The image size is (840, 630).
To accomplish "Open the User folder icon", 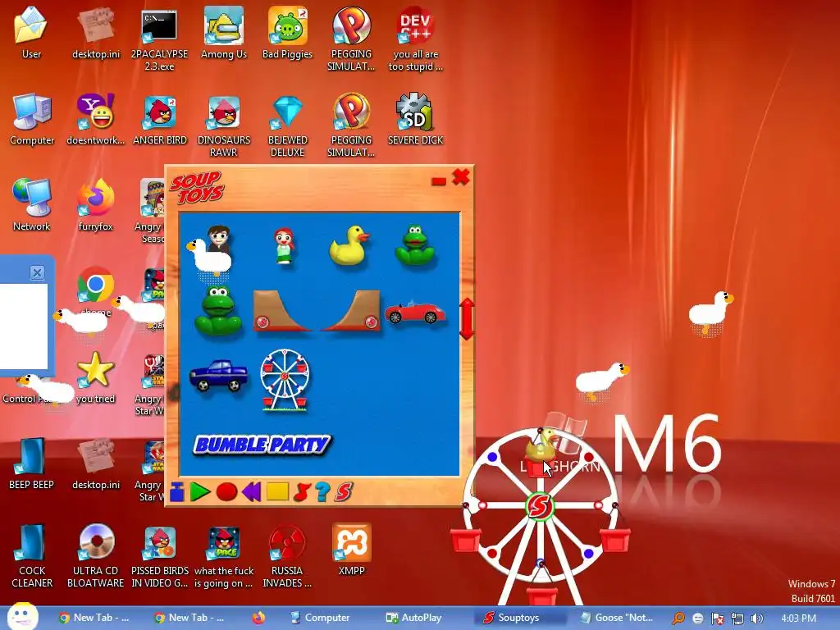I will pyautogui.click(x=31, y=32).
